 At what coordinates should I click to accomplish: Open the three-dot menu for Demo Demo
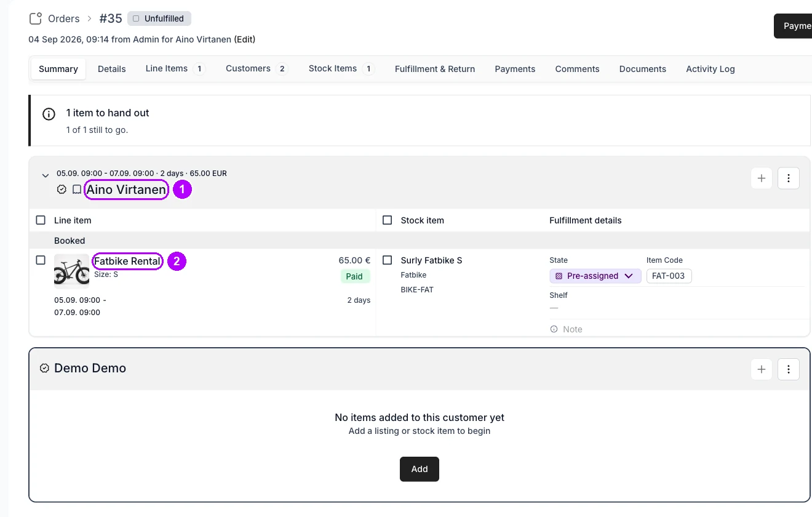click(789, 369)
